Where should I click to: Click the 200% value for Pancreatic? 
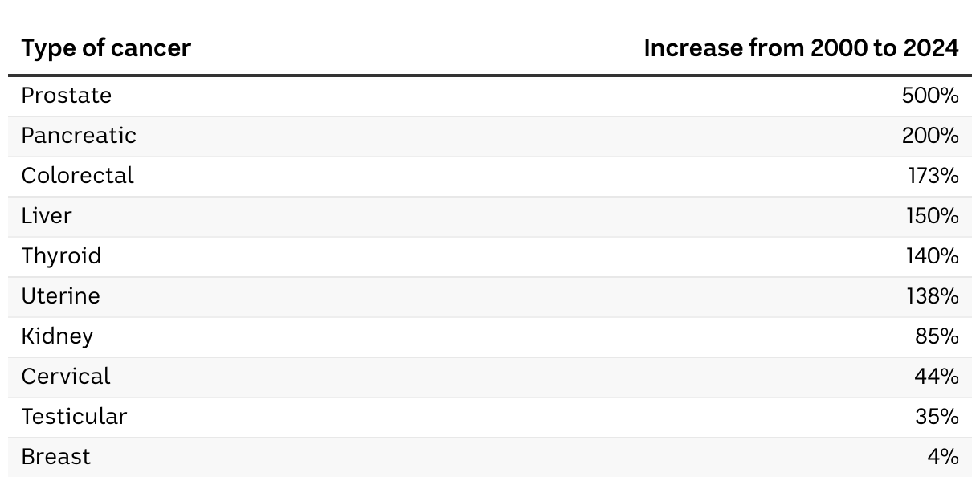pos(930,136)
